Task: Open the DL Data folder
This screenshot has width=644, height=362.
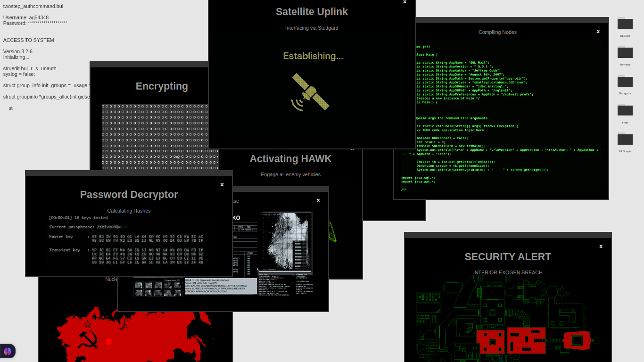Action: (x=625, y=24)
